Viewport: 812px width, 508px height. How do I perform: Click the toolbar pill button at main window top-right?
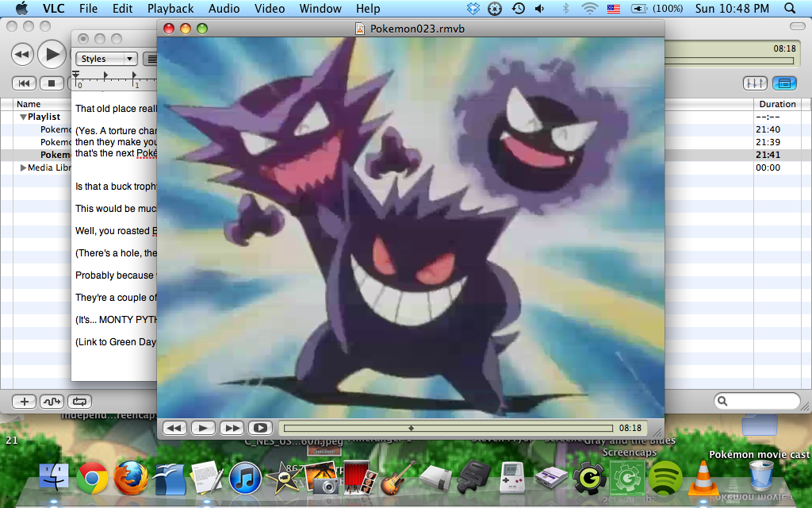coord(798,26)
